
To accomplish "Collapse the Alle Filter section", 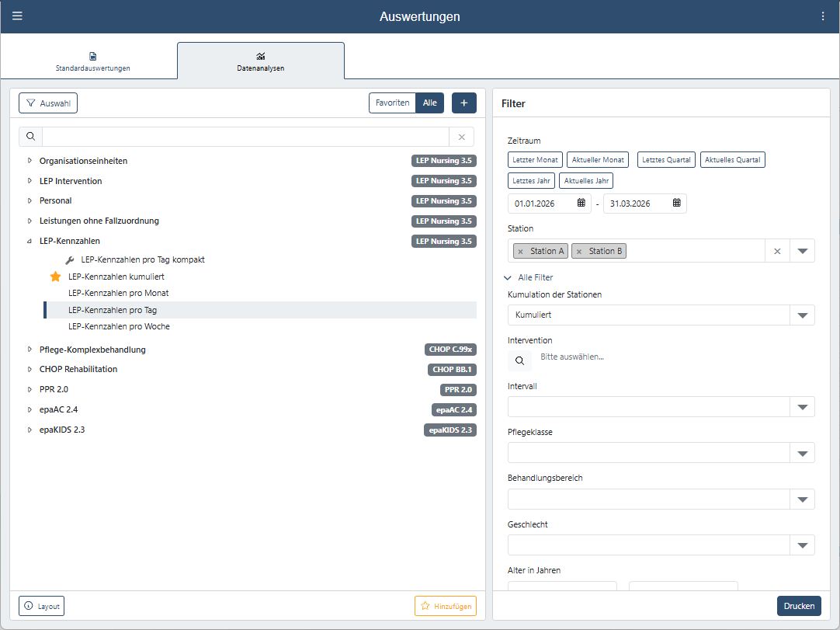I will [512, 277].
